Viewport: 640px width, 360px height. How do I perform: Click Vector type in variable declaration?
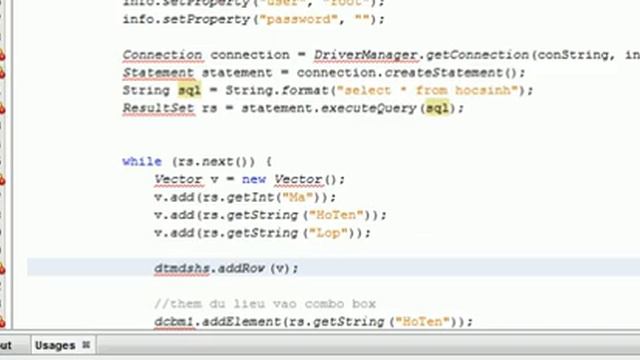click(178, 180)
